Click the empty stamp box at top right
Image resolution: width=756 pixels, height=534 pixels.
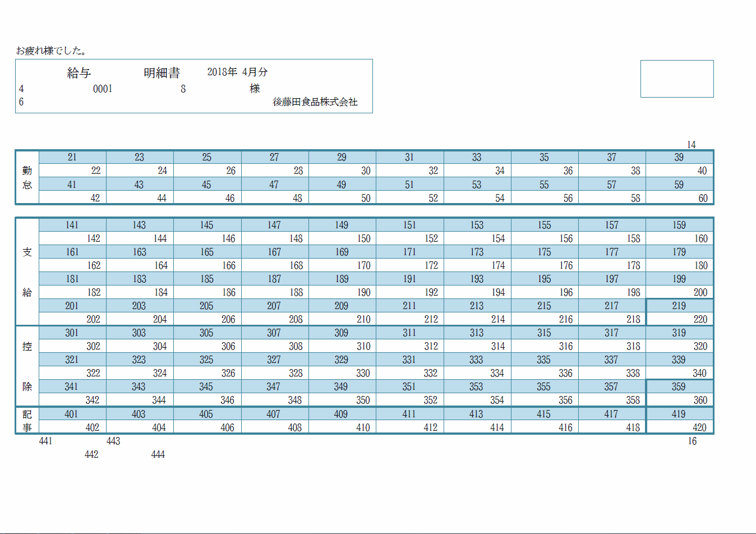677,79
